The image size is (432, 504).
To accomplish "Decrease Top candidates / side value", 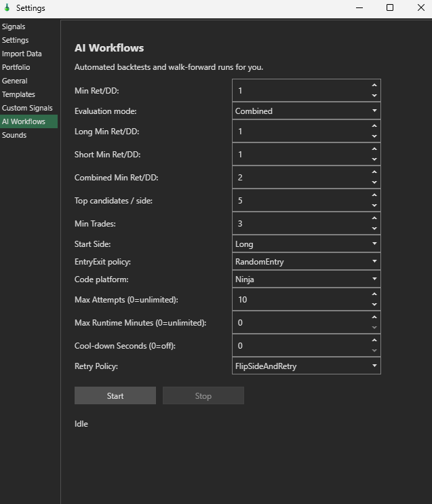I will (374, 206).
